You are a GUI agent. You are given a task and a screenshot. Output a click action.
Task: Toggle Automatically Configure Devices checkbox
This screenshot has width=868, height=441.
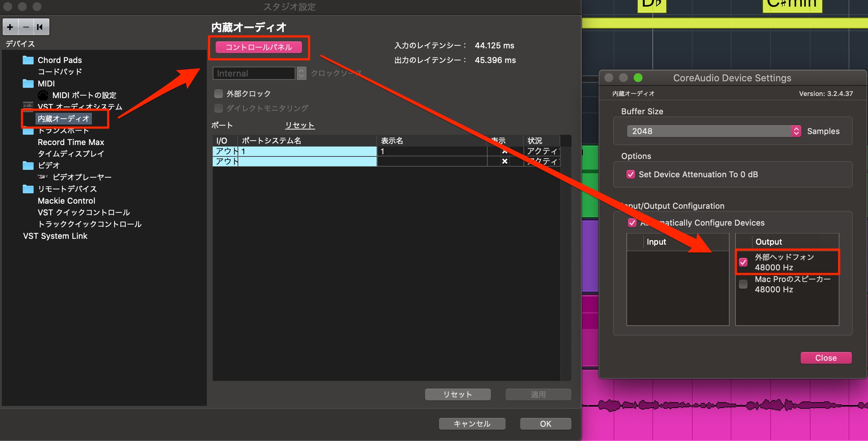632,223
